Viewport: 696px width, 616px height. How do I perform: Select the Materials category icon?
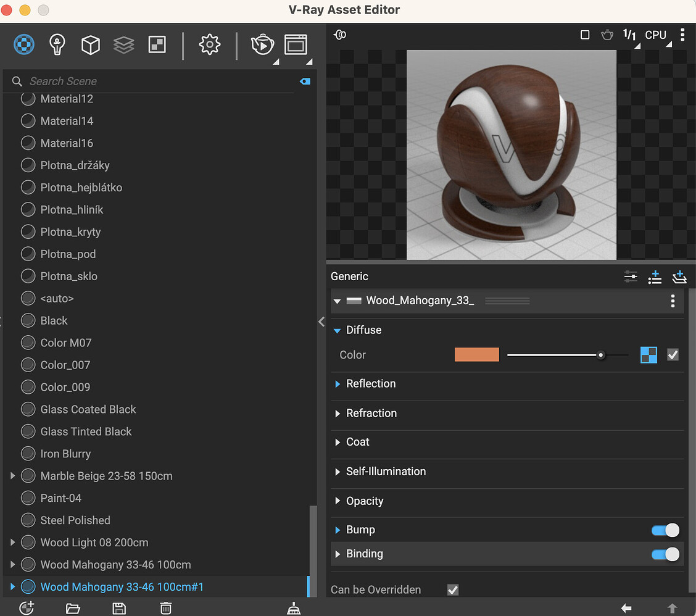pyautogui.click(x=23, y=44)
